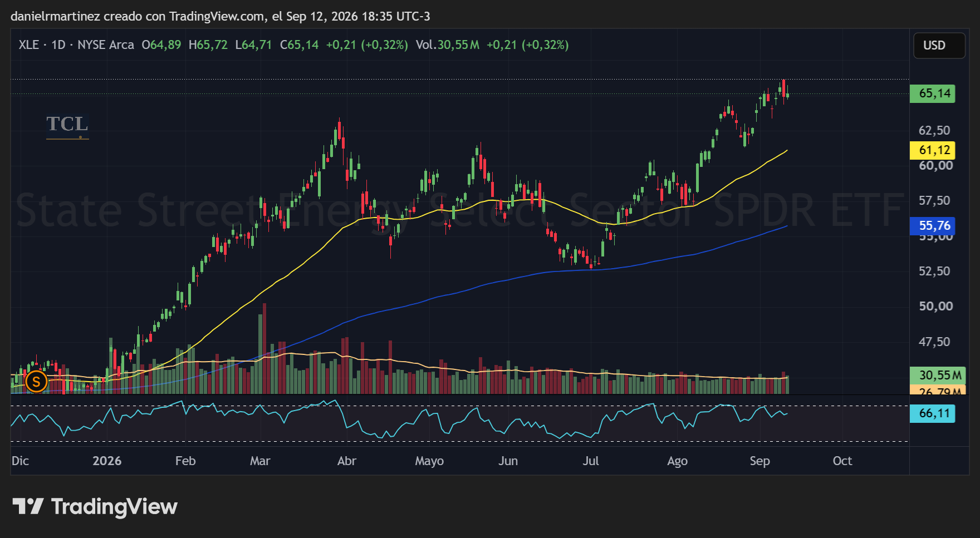Select the low value L64,71
The height and width of the screenshot is (538, 980).
(x=253, y=45)
